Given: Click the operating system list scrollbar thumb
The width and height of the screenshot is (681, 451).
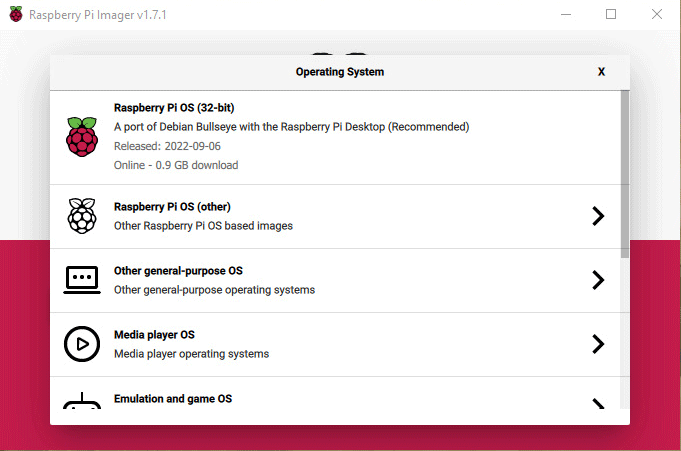Looking at the screenshot, I should pos(625,174).
